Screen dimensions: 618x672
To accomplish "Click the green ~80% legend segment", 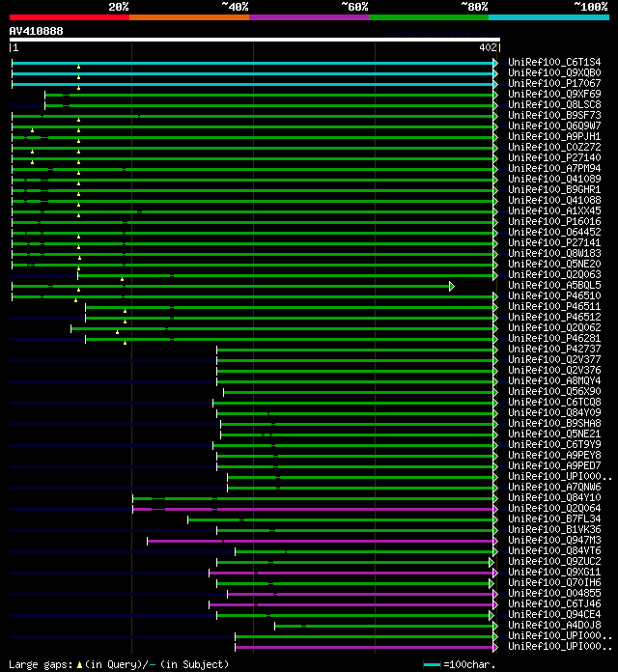I will 429,17.
